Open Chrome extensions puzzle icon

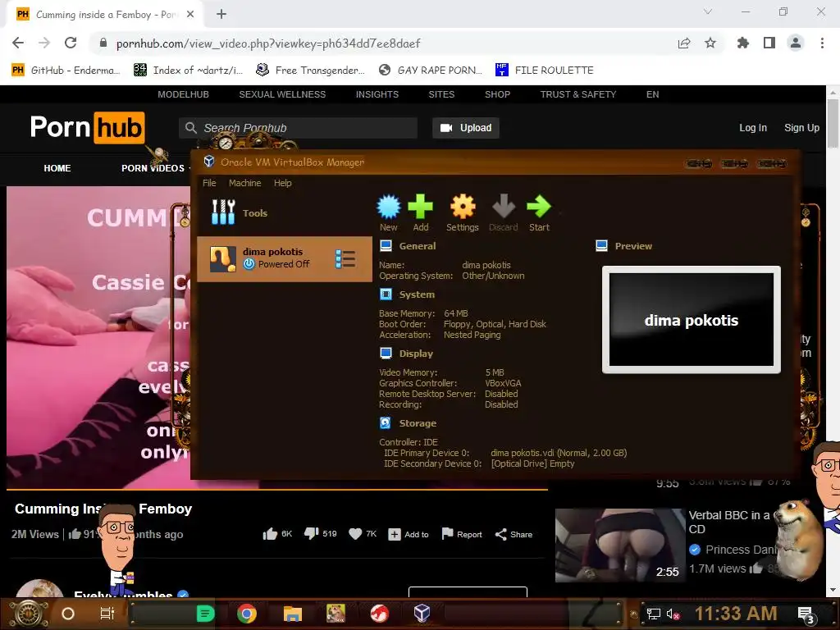click(742, 43)
